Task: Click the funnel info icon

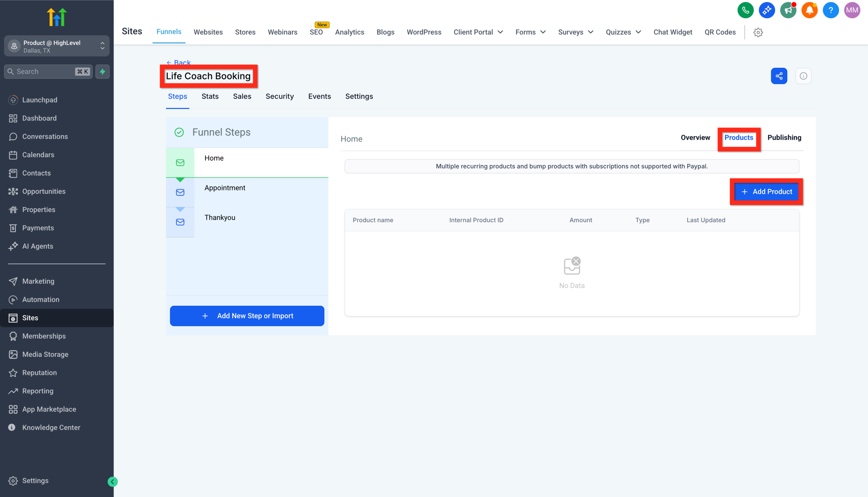Action: pyautogui.click(x=804, y=76)
